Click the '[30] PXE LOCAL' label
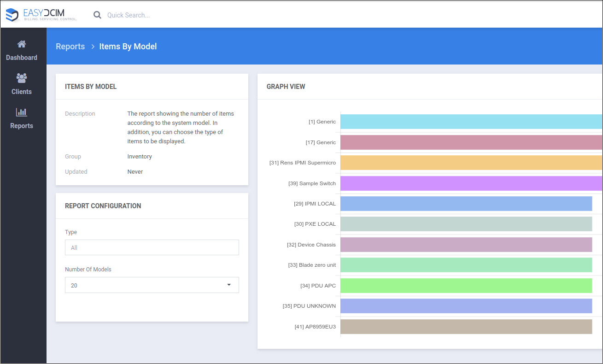Screen dimensions: 603x364 click(x=315, y=224)
